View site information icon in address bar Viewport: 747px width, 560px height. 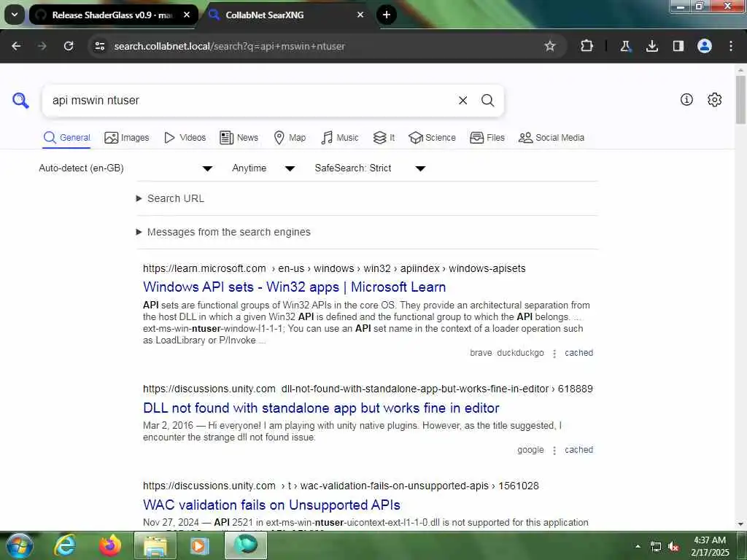click(99, 46)
